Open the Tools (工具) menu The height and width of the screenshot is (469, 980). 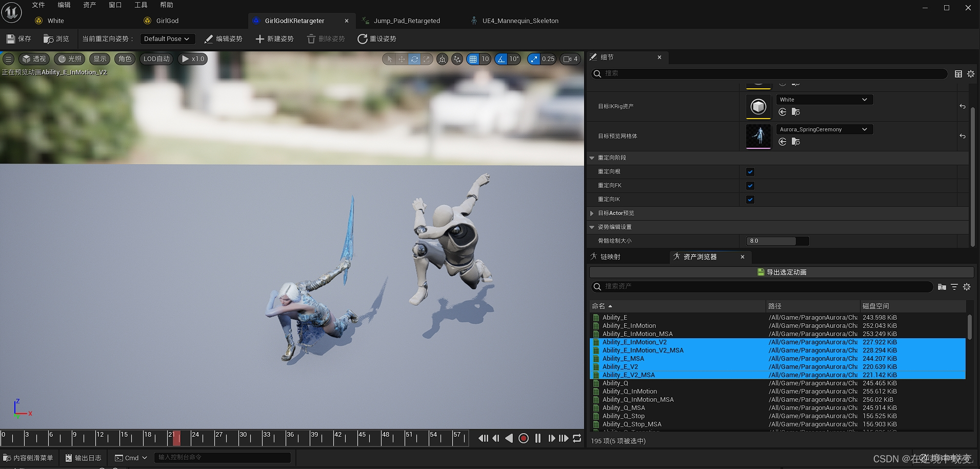point(141,5)
